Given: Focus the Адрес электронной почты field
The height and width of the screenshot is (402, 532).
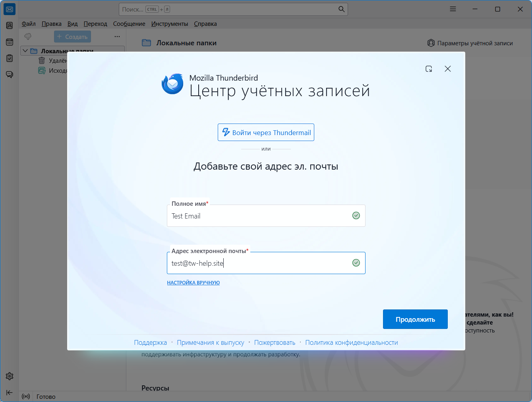Looking at the screenshot, I should [x=266, y=263].
